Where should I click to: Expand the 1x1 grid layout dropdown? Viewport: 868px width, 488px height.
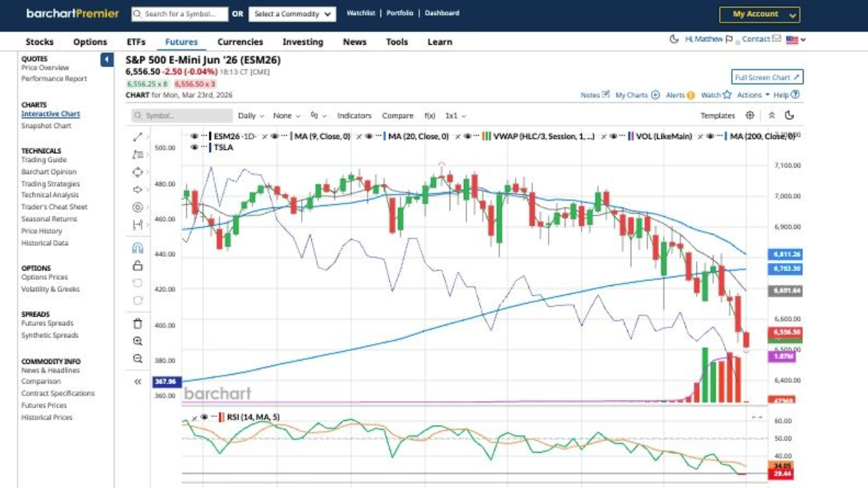[456, 116]
